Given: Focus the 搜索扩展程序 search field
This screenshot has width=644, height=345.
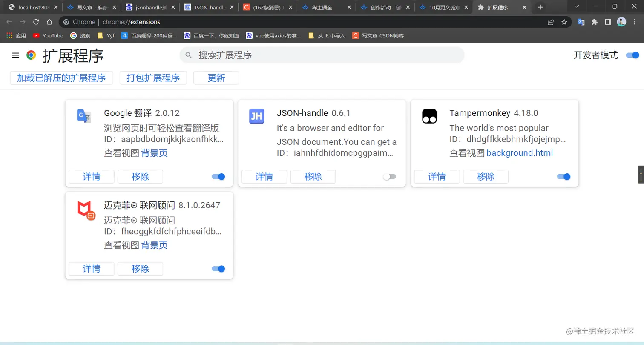Looking at the screenshot, I should (x=322, y=55).
